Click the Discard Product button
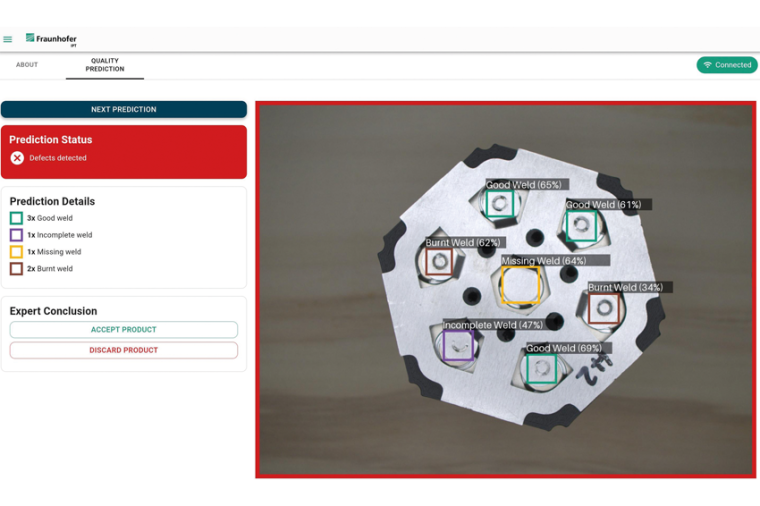Viewport: 760px width, 506px height. click(124, 350)
